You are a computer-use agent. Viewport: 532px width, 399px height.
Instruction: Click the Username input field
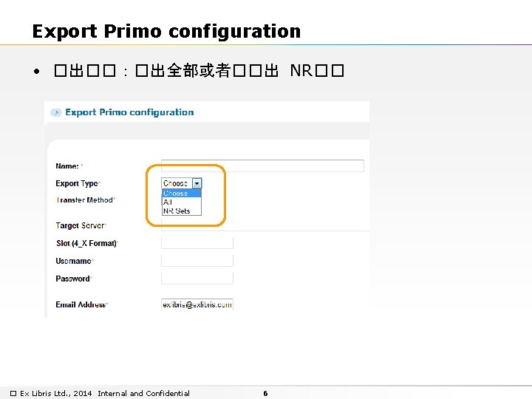(x=197, y=261)
